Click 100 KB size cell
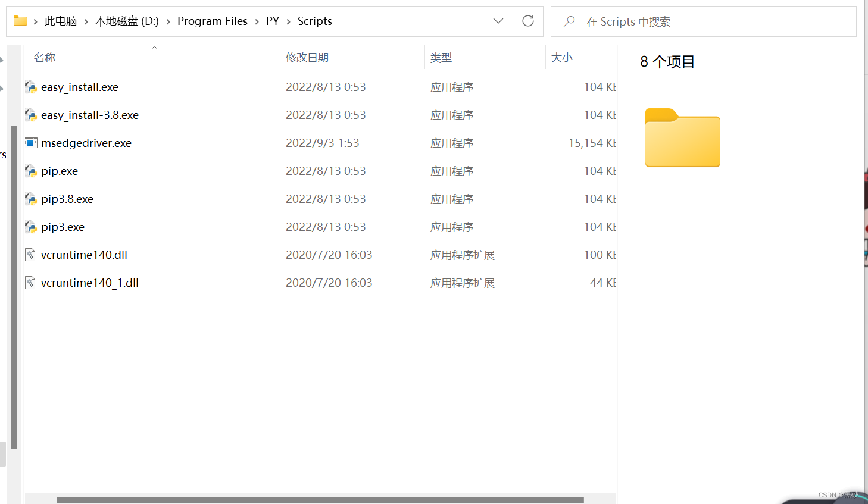Image resolution: width=868 pixels, height=504 pixels. (600, 255)
